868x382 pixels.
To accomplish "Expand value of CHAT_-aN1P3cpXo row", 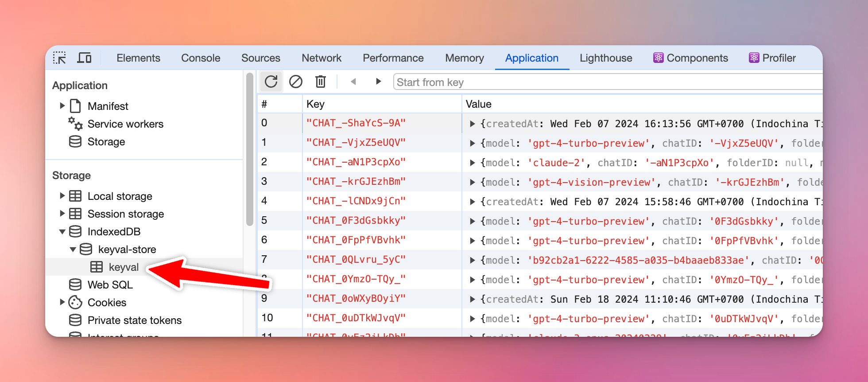I will pos(473,163).
